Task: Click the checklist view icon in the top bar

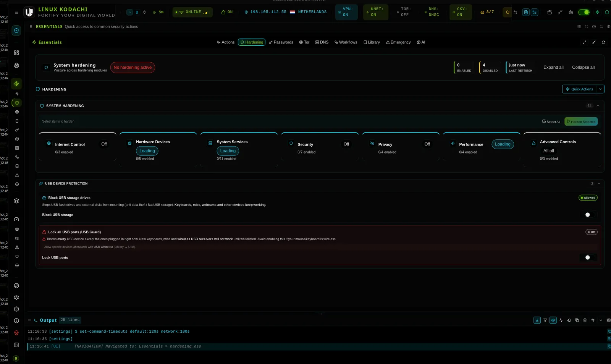Action: (534, 12)
